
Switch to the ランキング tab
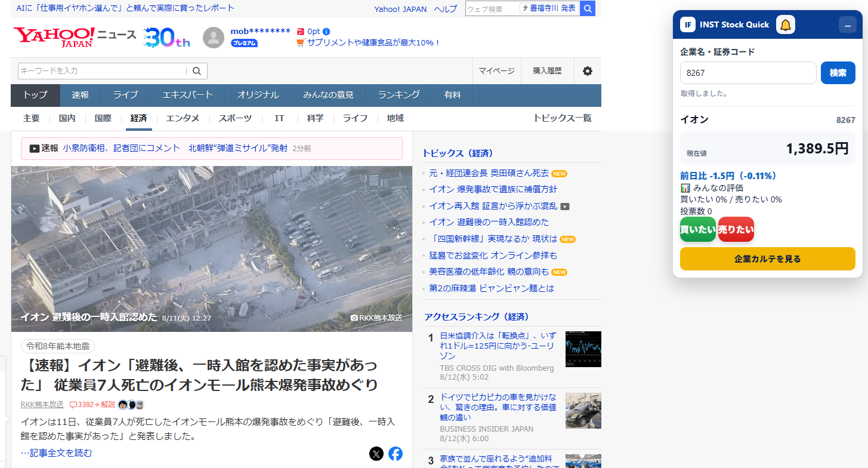399,95
